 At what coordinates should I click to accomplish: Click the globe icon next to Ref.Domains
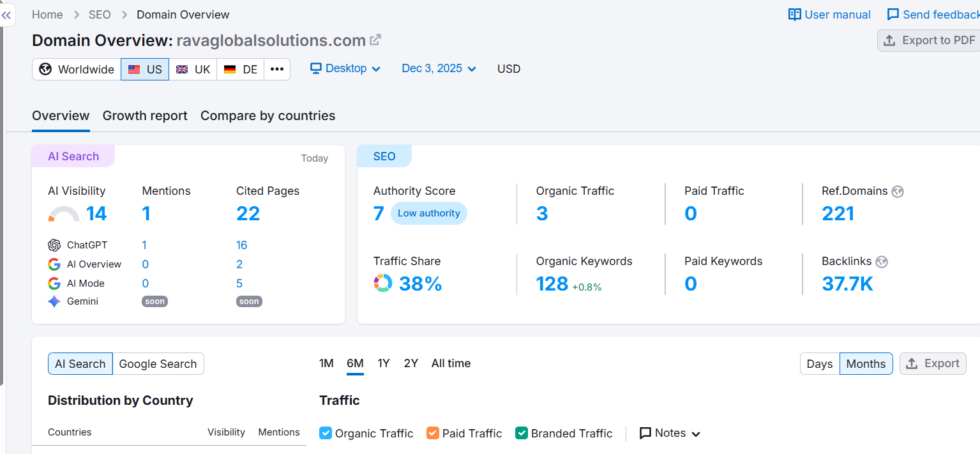coord(898,192)
